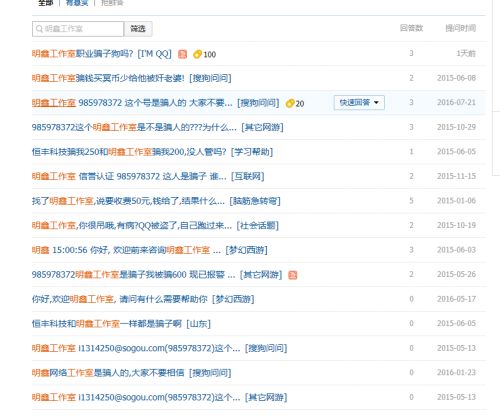Click the date 2016-01-23
Screen dimensions: 500x418
[456, 373]
